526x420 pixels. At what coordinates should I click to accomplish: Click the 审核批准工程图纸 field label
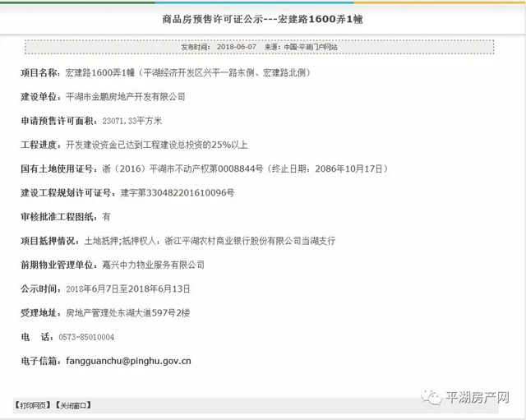tap(56, 216)
